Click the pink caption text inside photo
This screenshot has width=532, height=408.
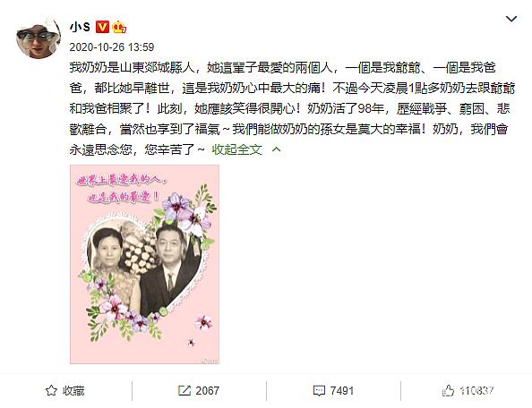(x=122, y=189)
